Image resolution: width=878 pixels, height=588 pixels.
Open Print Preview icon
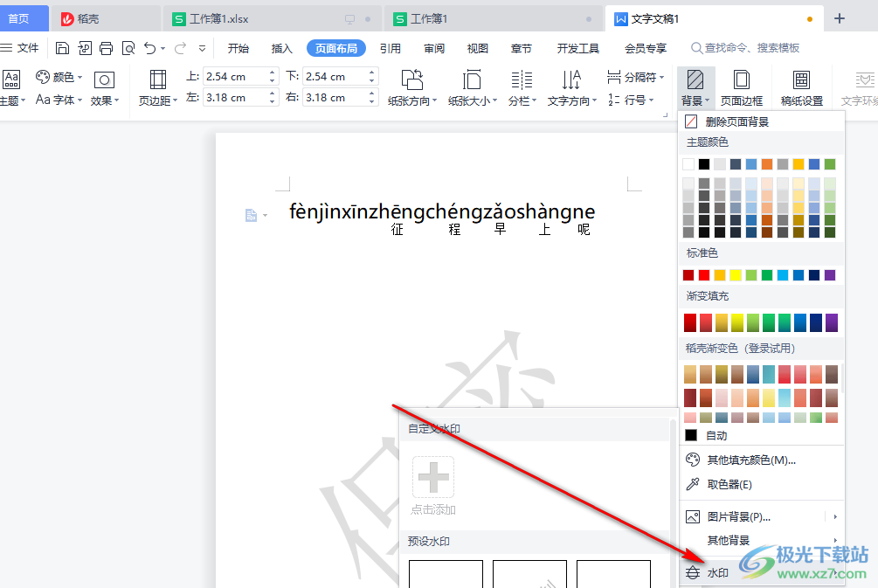point(128,48)
